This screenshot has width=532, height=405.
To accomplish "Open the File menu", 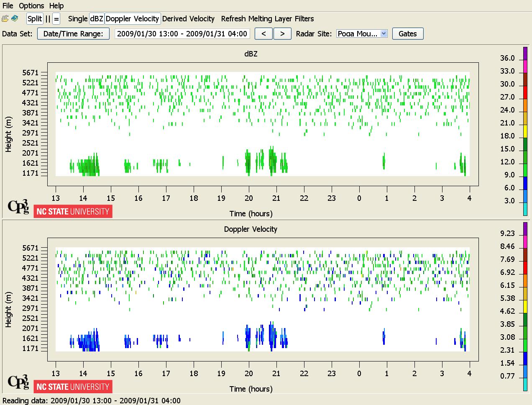I will pyautogui.click(x=8, y=5).
